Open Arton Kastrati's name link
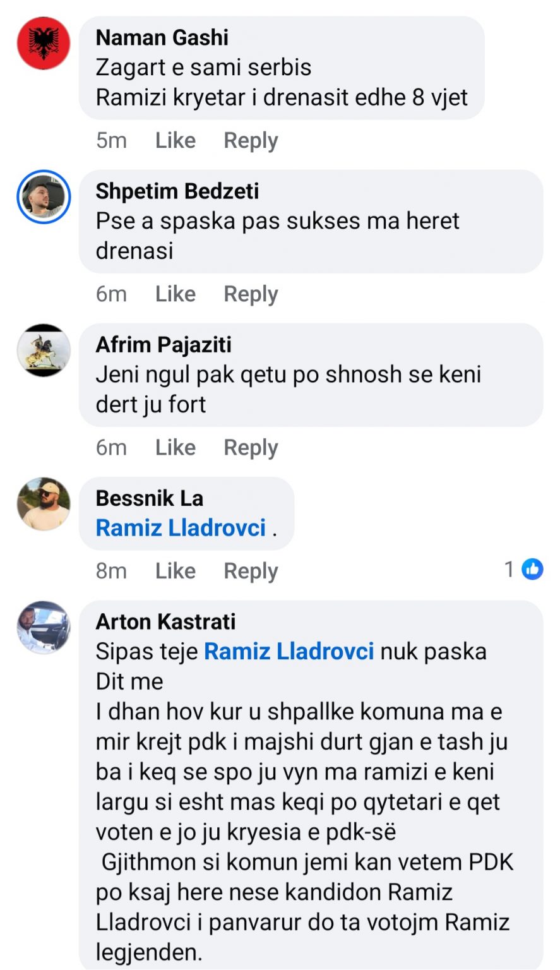This screenshot has width=560, height=970. (x=166, y=621)
